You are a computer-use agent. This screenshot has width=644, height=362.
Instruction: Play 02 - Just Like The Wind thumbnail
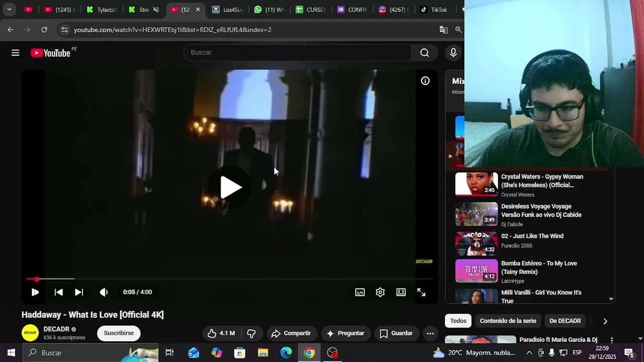476,243
